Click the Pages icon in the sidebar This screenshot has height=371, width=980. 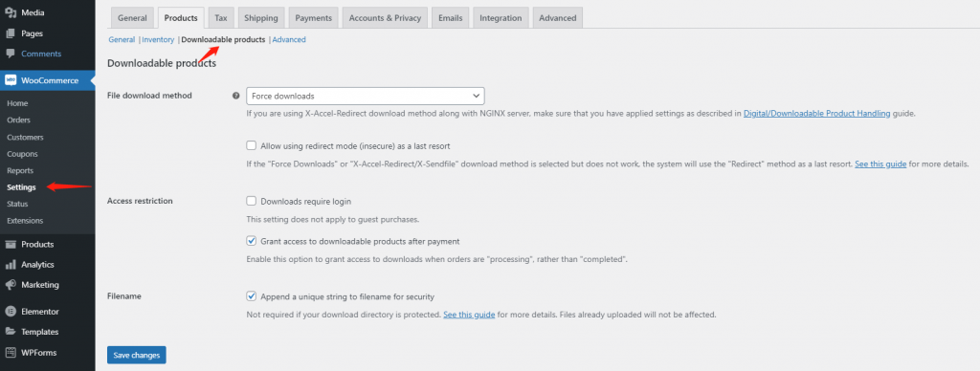pyautogui.click(x=10, y=33)
